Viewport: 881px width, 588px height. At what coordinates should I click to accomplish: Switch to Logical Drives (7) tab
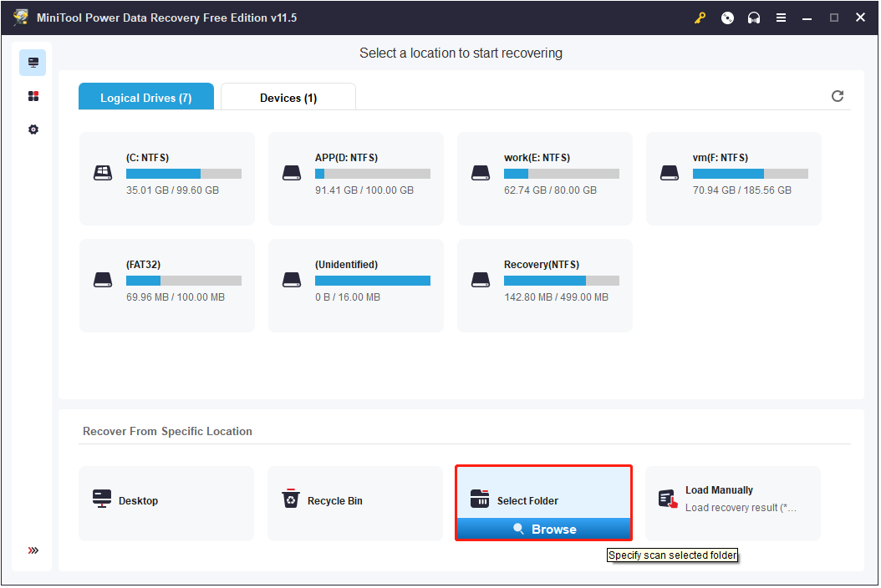point(146,97)
